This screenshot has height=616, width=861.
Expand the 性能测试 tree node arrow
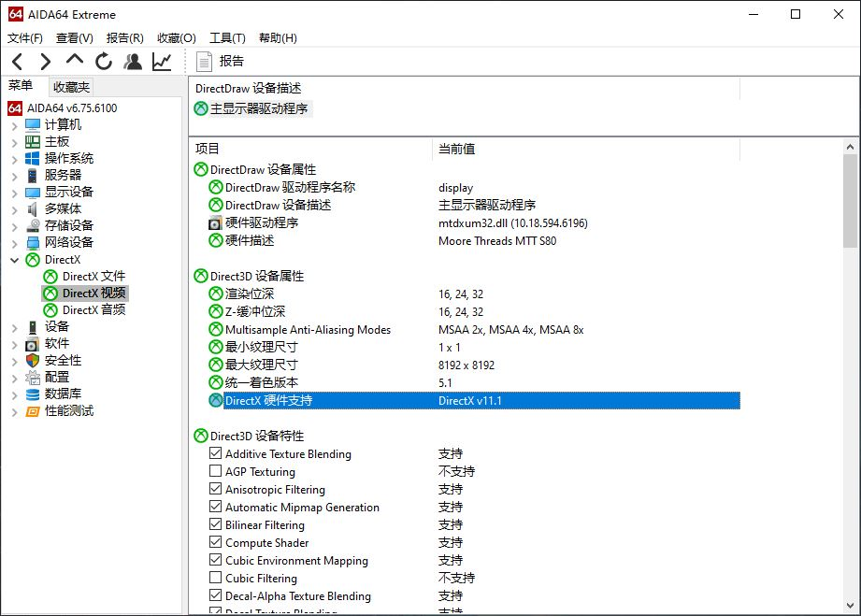coord(15,412)
